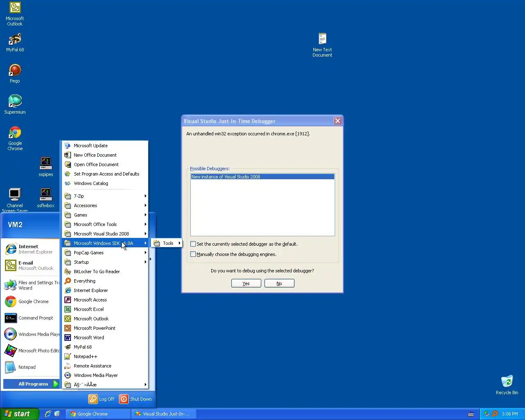
Task: Click No to decline debugging
Action: coord(279,283)
